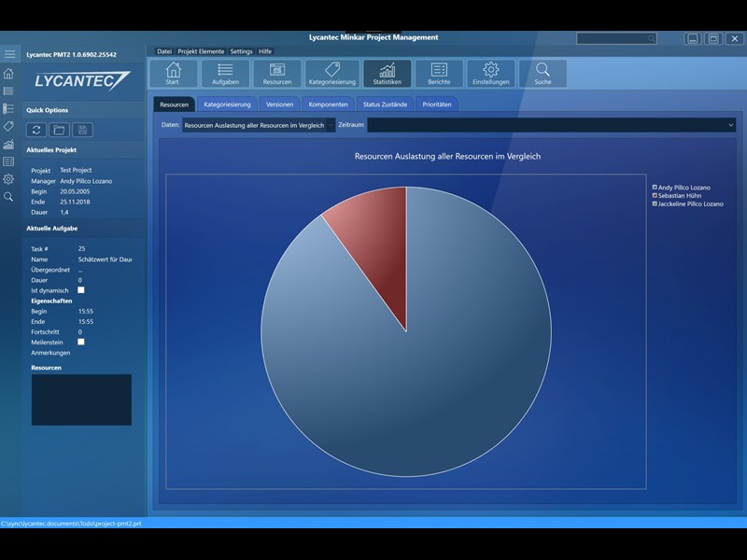Click the Lycantec logo
This screenshot has height=560, width=747.
tap(82, 80)
